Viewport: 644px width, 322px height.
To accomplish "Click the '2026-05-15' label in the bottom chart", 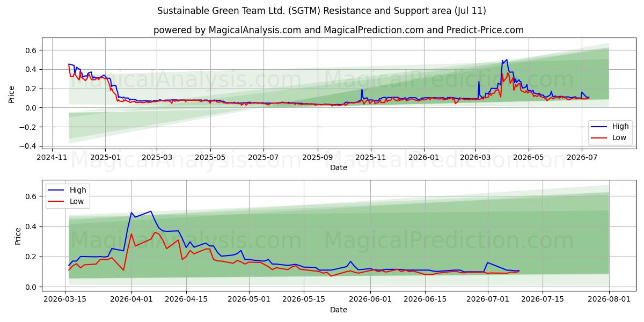I will tap(304, 299).
